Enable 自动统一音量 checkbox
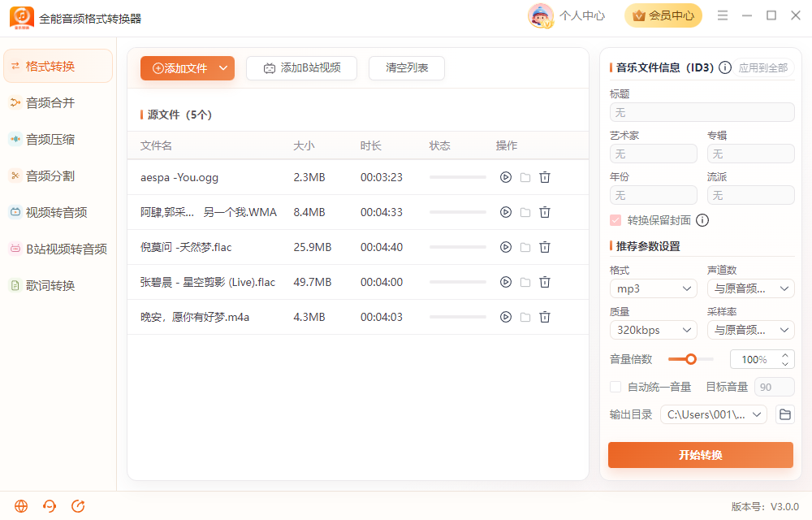Viewport: 812px width, 520px height. (615, 387)
